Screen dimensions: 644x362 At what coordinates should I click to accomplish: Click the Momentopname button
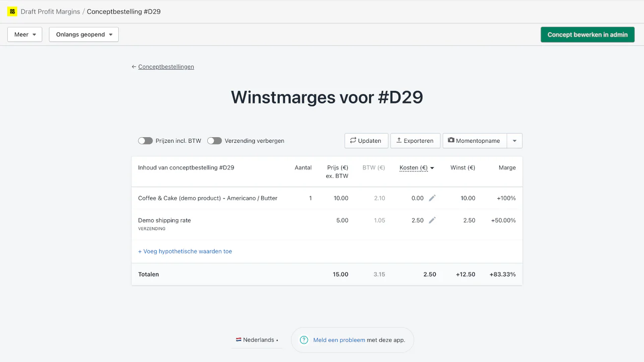(x=474, y=141)
